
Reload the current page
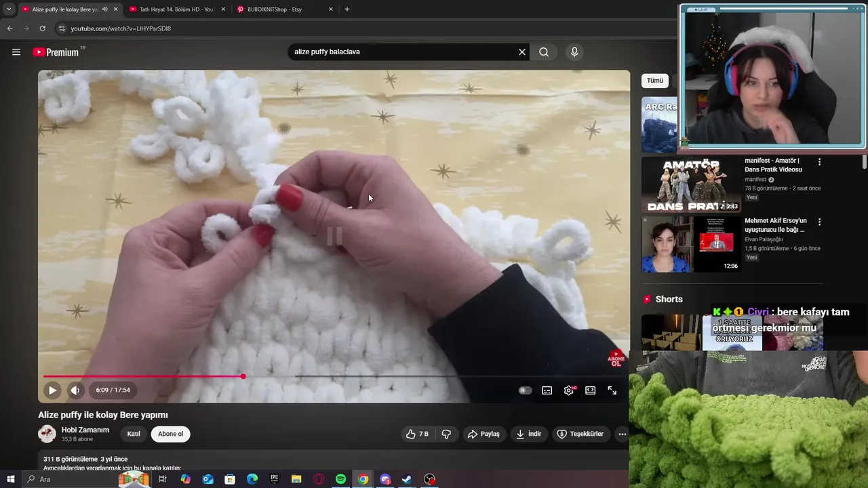(42, 28)
